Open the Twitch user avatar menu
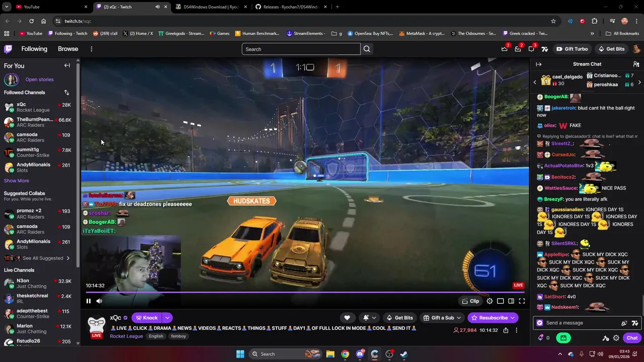The height and width of the screenshot is (362, 644). pos(636,49)
